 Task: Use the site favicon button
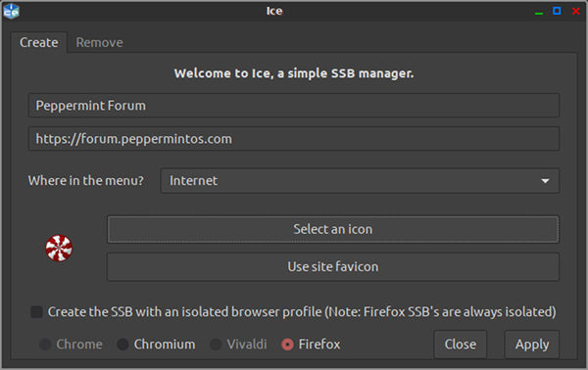click(333, 266)
